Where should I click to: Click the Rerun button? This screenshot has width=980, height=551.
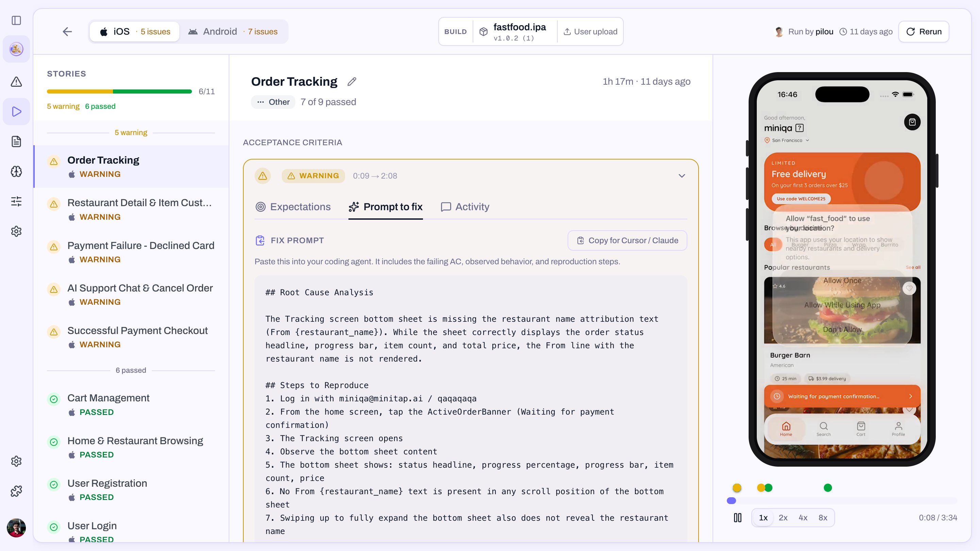click(924, 32)
